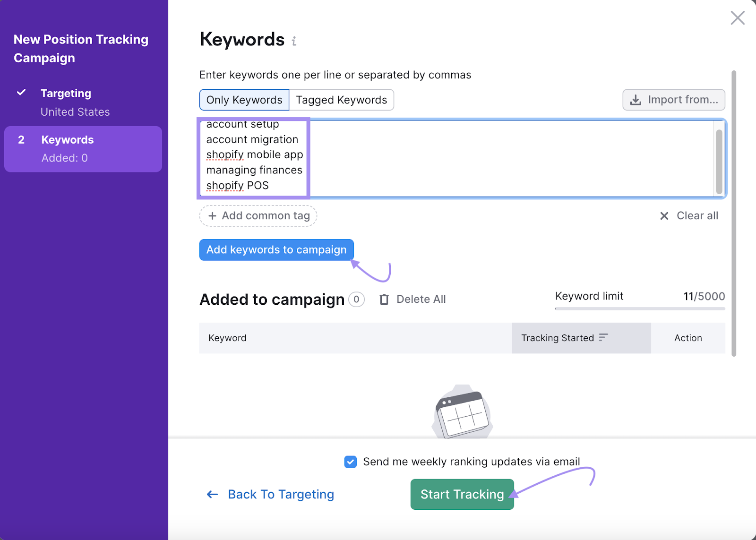Click the back arrow beside Back To Targeting
Screen dimensions: 756x540
[x=212, y=494]
